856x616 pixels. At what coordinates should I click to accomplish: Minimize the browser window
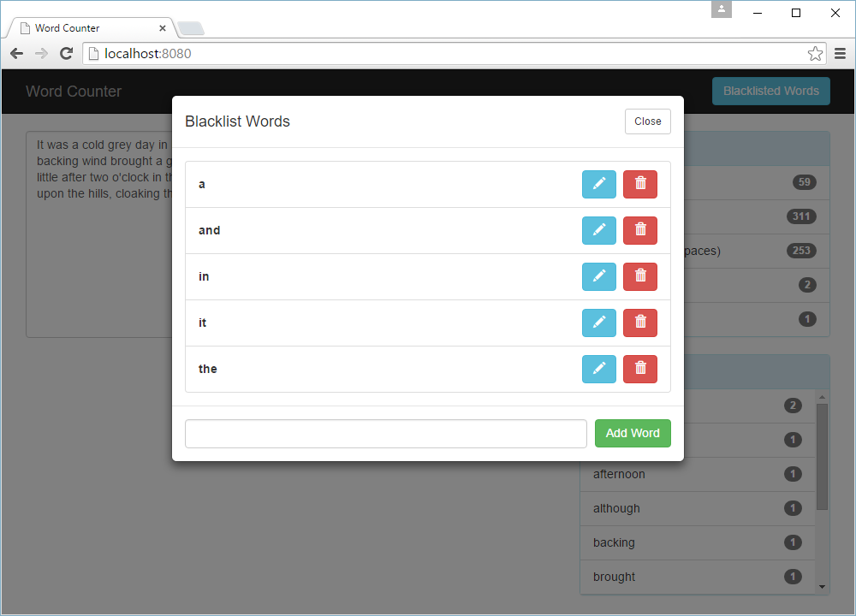(x=758, y=13)
